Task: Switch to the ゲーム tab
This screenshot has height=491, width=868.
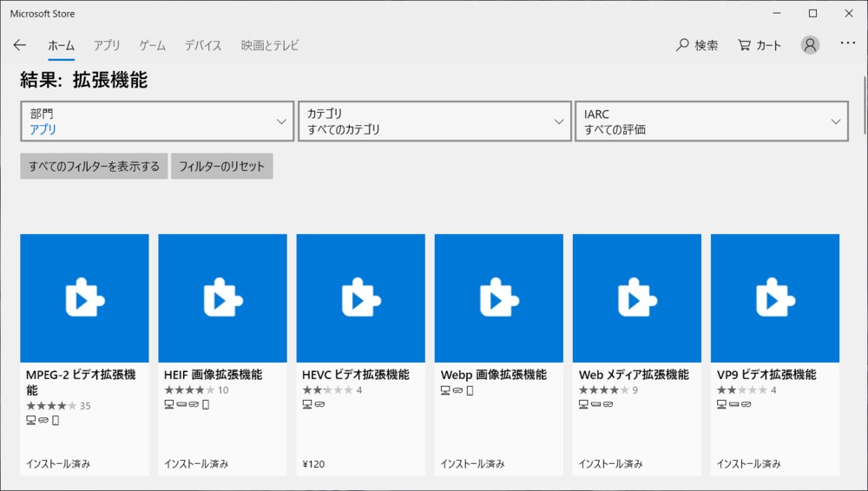Action: pos(152,45)
